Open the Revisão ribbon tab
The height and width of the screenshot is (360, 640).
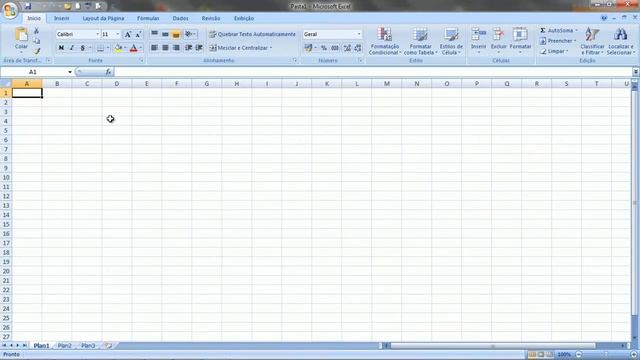coord(211,18)
